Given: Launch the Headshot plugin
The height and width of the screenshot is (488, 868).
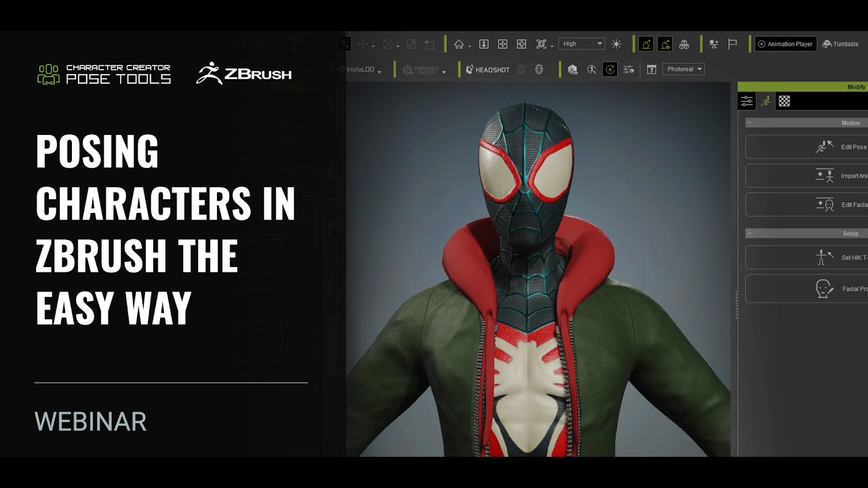Looking at the screenshot, I should 488,70.
